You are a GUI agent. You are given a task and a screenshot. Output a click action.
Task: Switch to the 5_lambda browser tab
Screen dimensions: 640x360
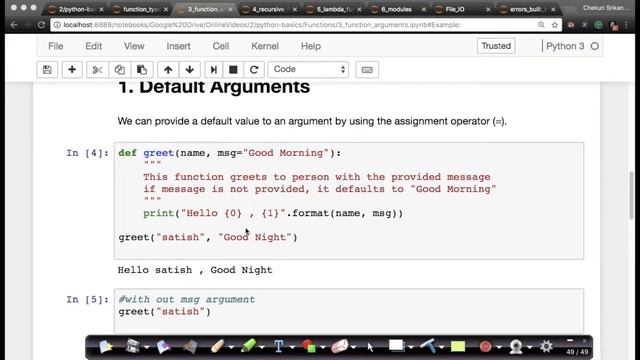pos(334,9)
